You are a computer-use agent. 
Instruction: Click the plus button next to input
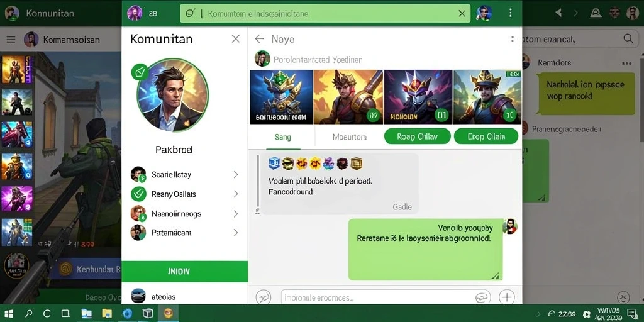click(x=507, y=297)
